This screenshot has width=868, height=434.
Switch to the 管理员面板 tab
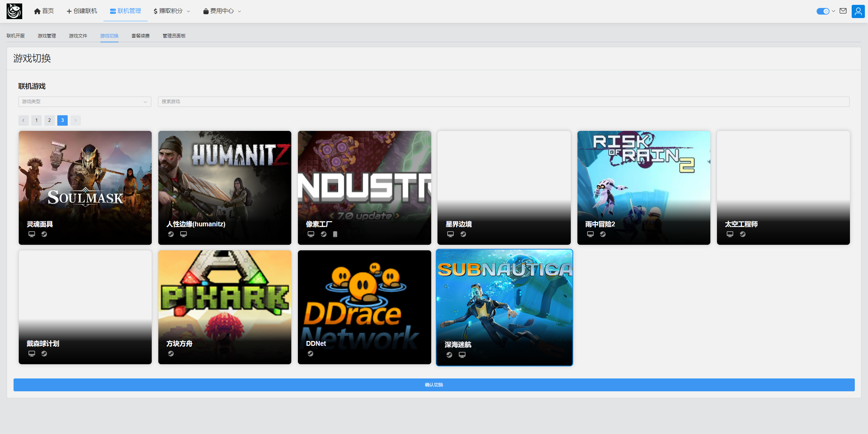tap(174, 36)
